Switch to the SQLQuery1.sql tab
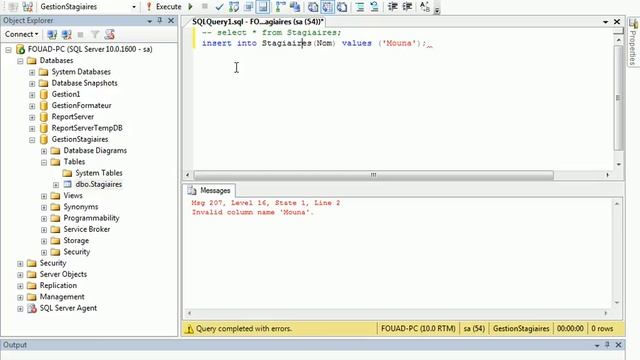 (x=258, y=22)
